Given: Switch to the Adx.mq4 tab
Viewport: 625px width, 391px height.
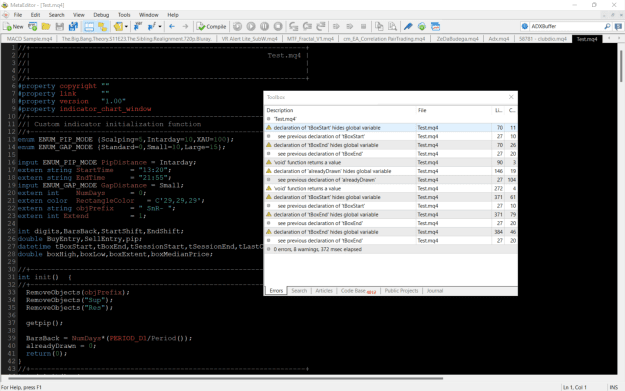Looking at the screenshot, I should [x=499, y=39].
